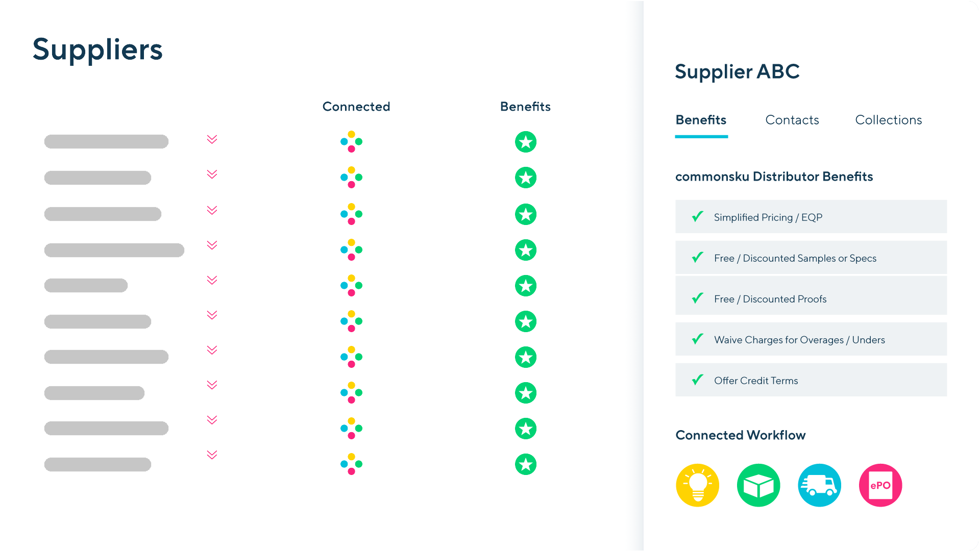
Task: Click the Supplier ABC heading
Action: pos(738,71)
